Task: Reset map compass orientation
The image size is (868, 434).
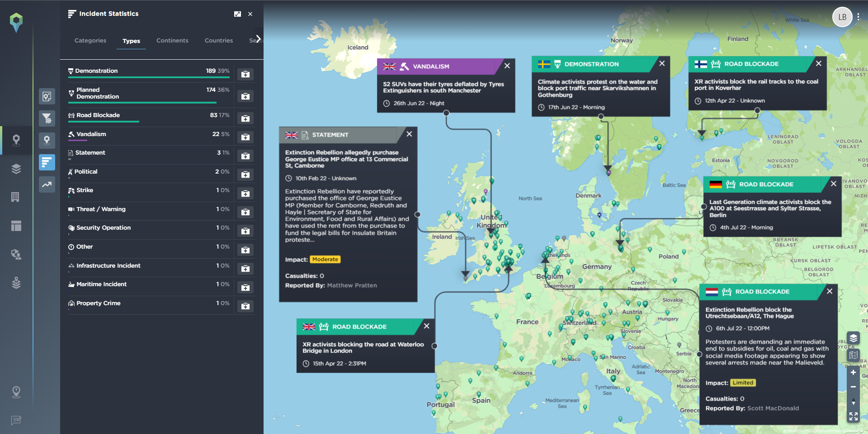Action: [x=854, y=402]
